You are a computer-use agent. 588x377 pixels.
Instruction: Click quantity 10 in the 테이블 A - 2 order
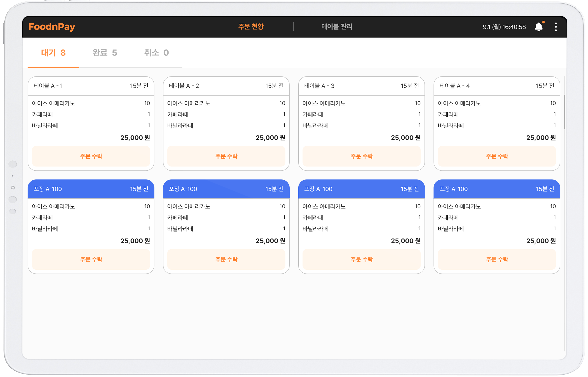point(282,103)
